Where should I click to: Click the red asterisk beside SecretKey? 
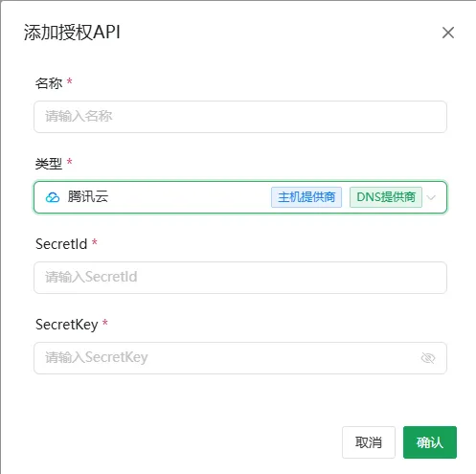(105, 323)
